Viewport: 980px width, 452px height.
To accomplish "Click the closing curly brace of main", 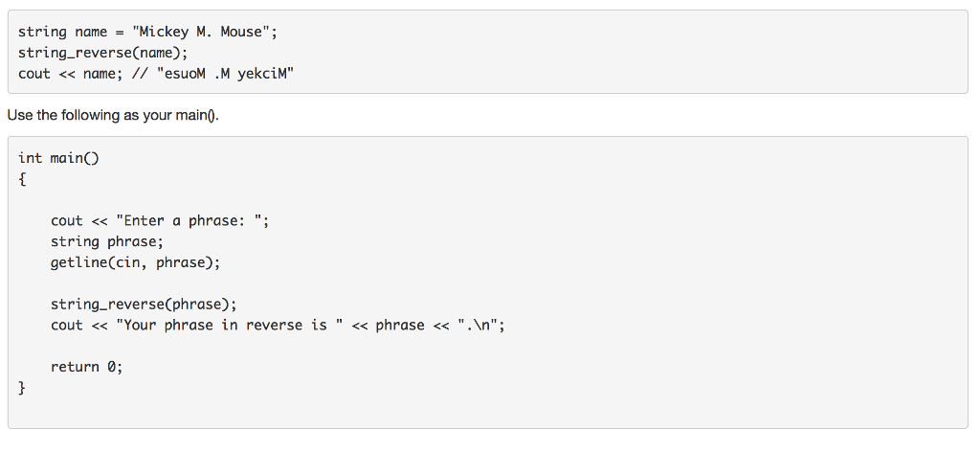I will click(22, 389).
